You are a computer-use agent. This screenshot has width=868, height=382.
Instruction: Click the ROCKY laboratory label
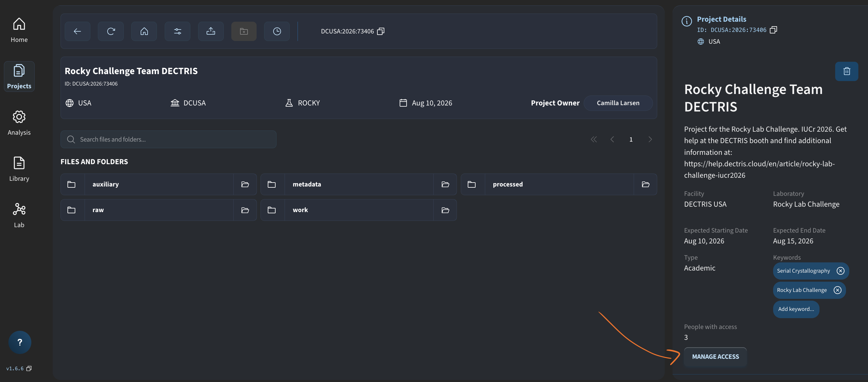[309, 103]
